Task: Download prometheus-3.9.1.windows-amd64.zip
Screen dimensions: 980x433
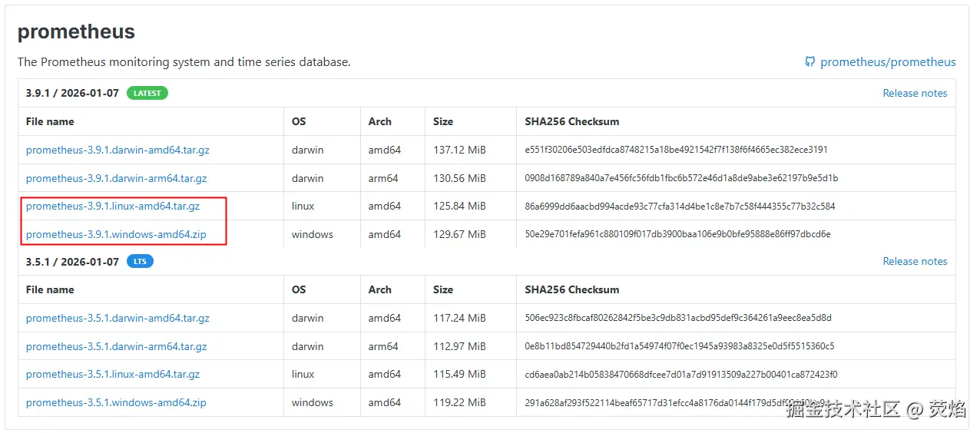Action: 116,234
